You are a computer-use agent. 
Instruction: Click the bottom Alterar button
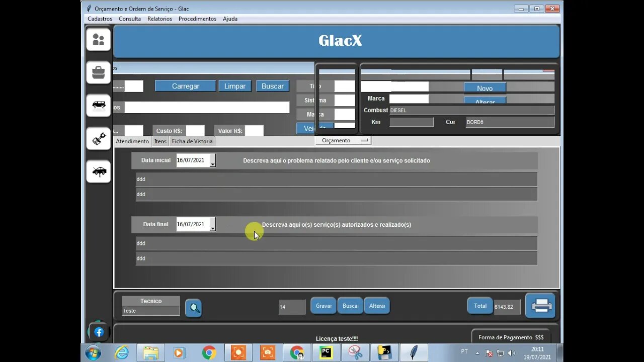coord(377,306)
